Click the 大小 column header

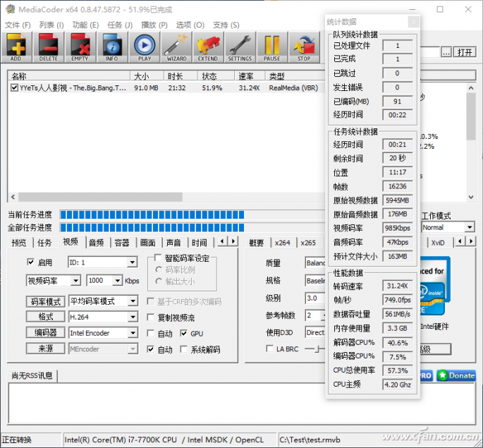pos(147,75)
